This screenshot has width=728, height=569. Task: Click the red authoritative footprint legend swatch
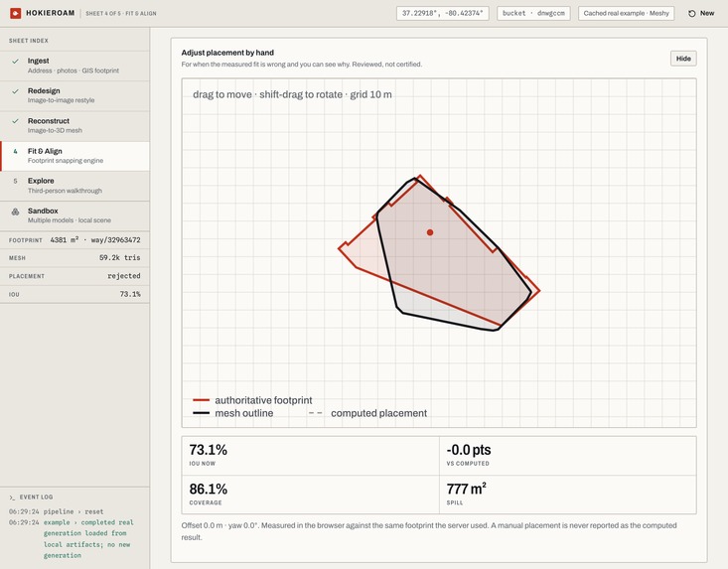[201, 400]
